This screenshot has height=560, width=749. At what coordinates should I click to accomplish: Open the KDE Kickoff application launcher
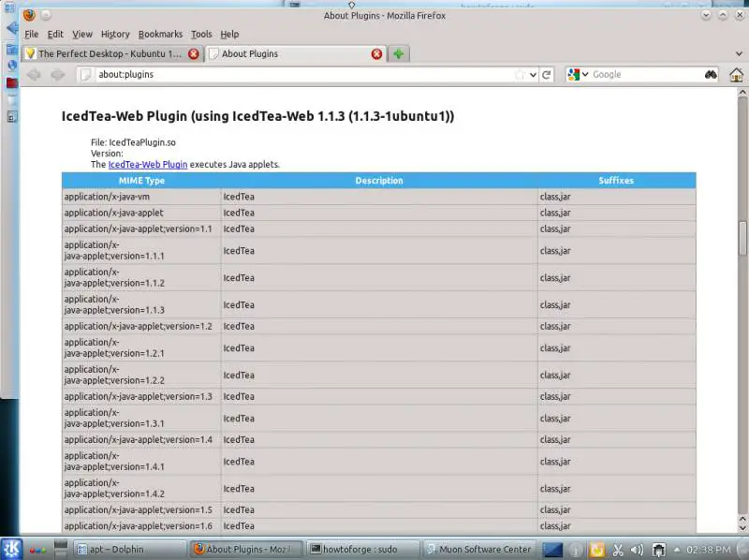pos(11,549)
